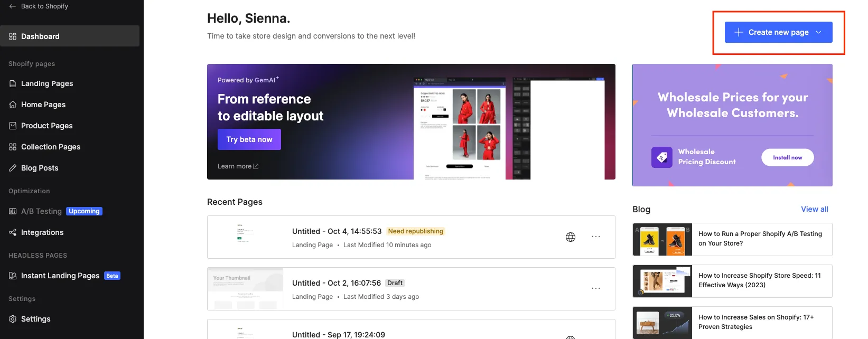Screen dimensions: 868x339
Task: Open three-dot menu for Untitled Oct 2 page
Action: point(596,288)
